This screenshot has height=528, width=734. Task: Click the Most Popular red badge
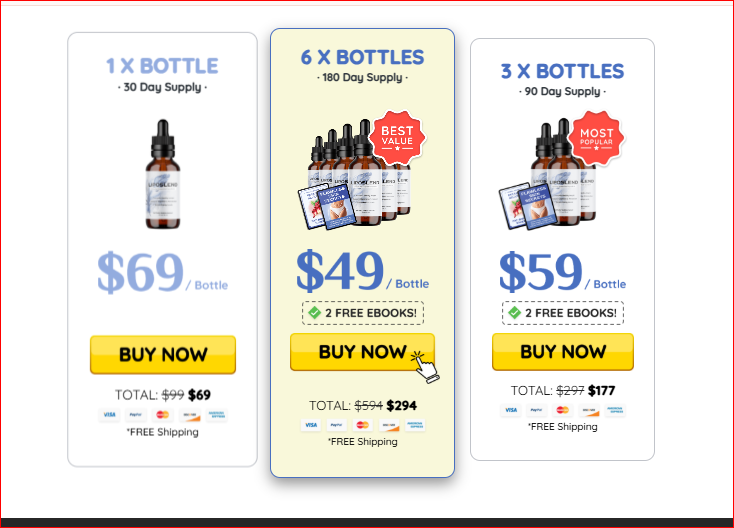coord(596,138)
